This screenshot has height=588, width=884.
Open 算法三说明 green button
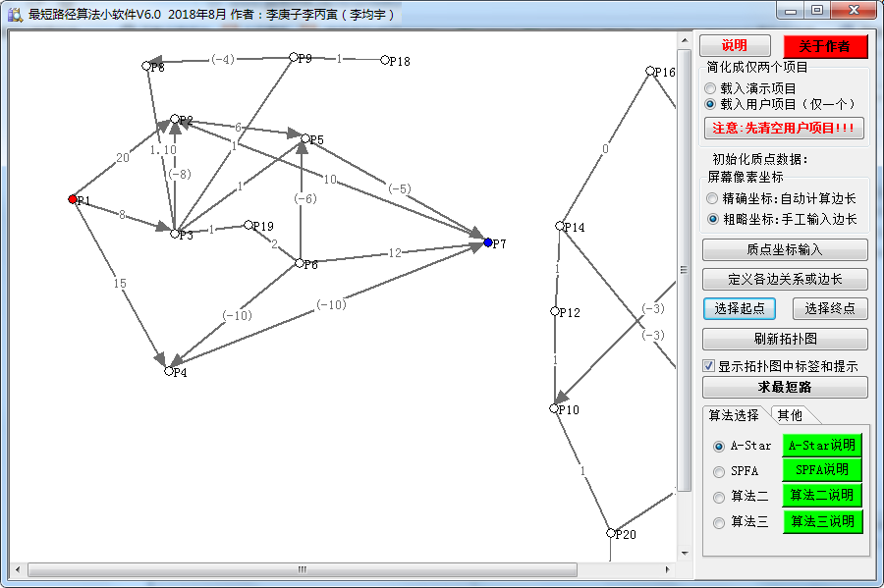[822, 521]
